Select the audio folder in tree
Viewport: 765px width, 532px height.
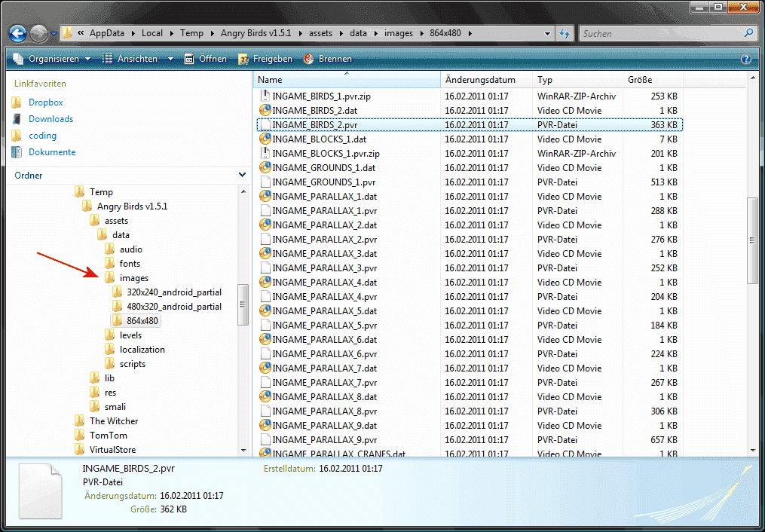point(130,249)
